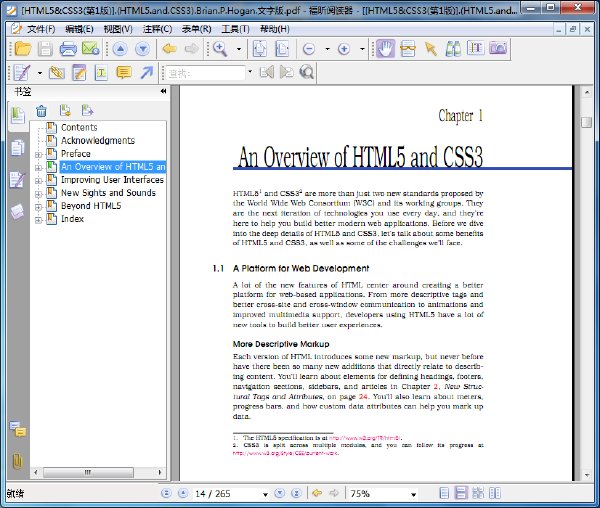Expand the Index bookmark
Image resolution: width=600 pixels, height=508 pixels.
pos(38,220)
